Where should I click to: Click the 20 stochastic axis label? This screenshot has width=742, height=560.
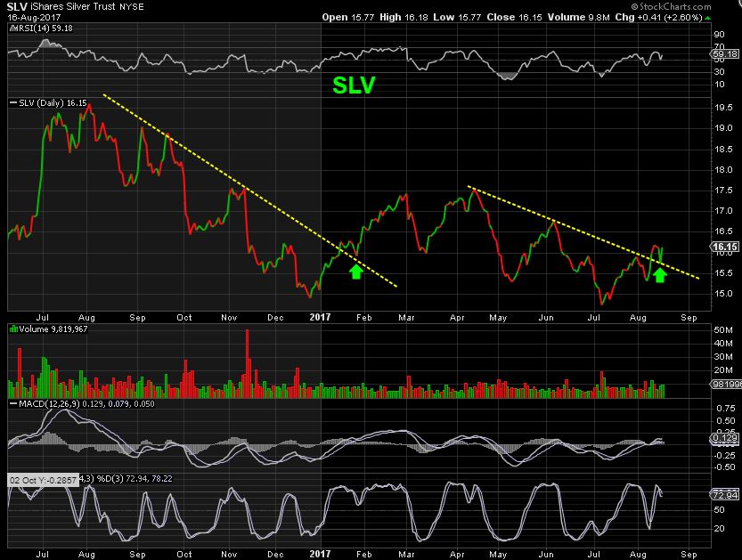[720, 528]
